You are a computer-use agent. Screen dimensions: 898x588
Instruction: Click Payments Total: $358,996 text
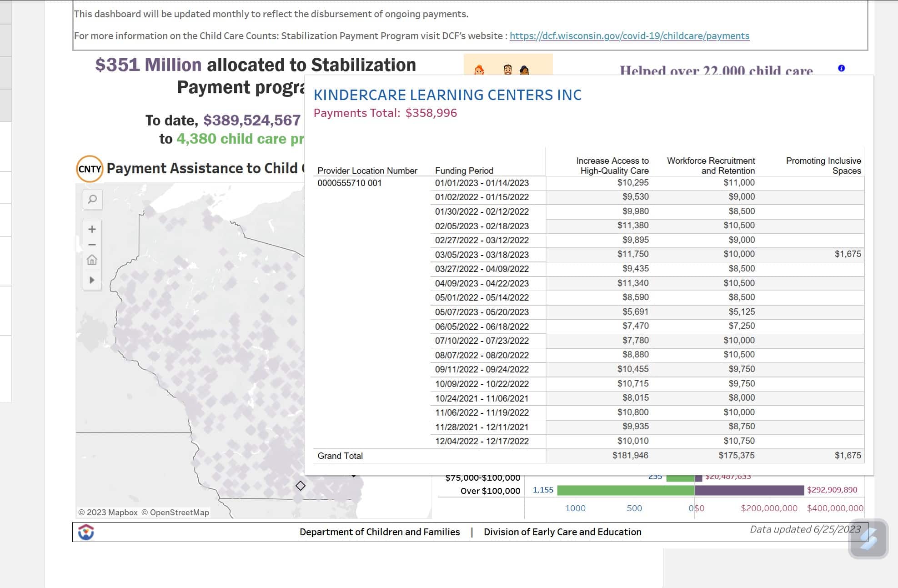click(x=385, y=113)
